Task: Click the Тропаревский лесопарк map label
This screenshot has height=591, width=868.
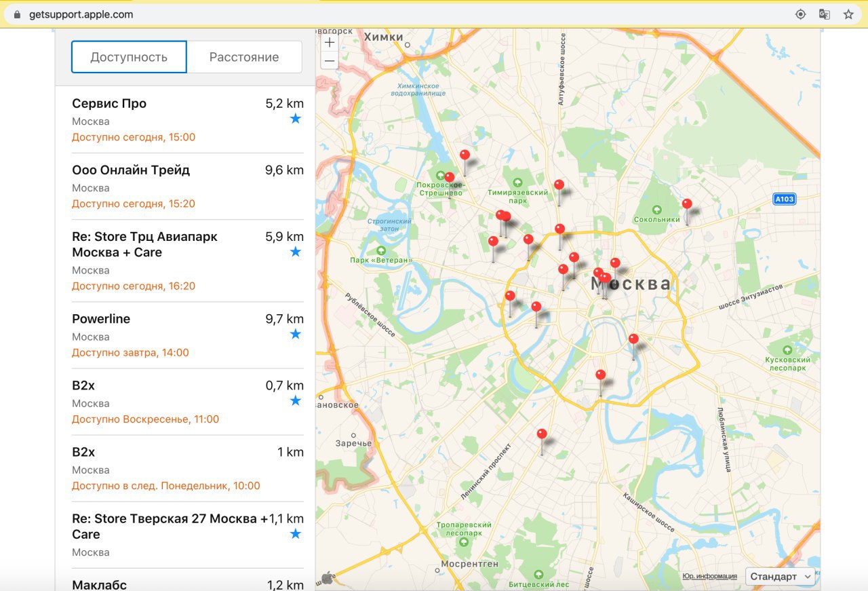Action: (464, 529)
